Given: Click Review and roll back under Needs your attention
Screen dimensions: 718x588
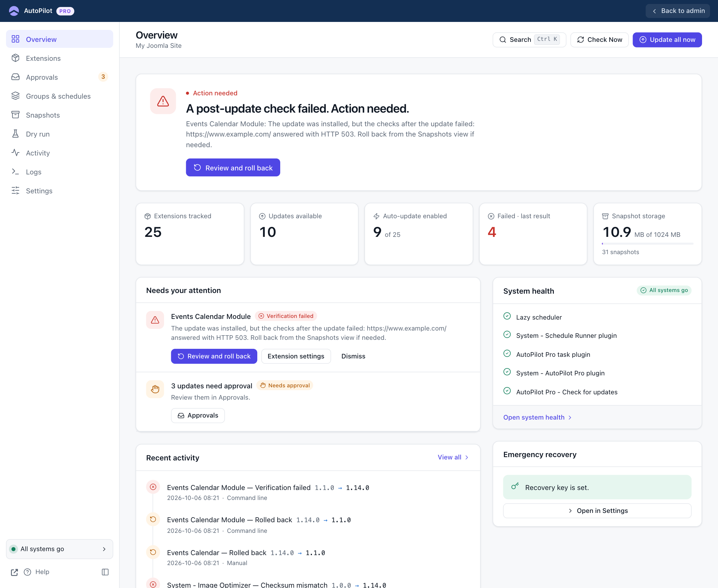Looking at the screenshot, I should coord(214,356).
